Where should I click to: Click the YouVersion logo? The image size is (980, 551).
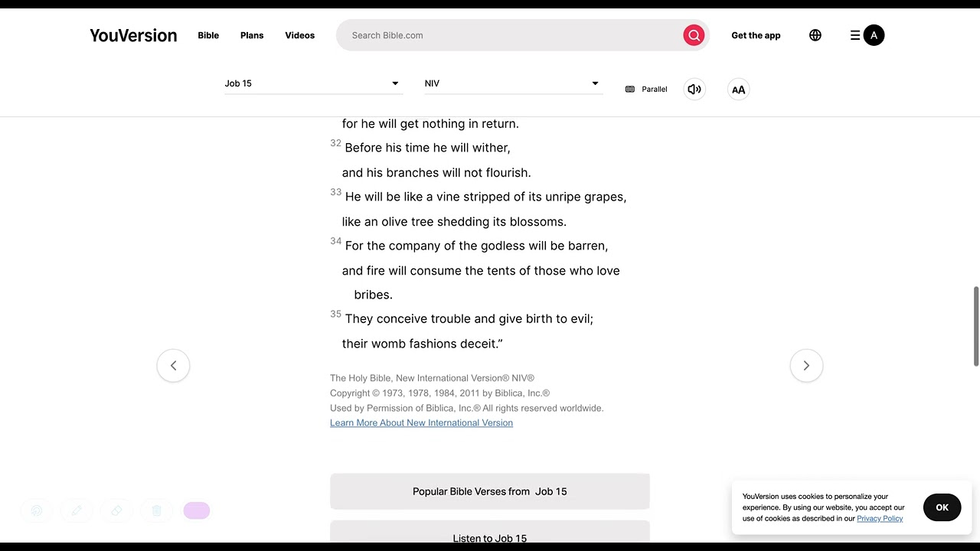[133, 35]
